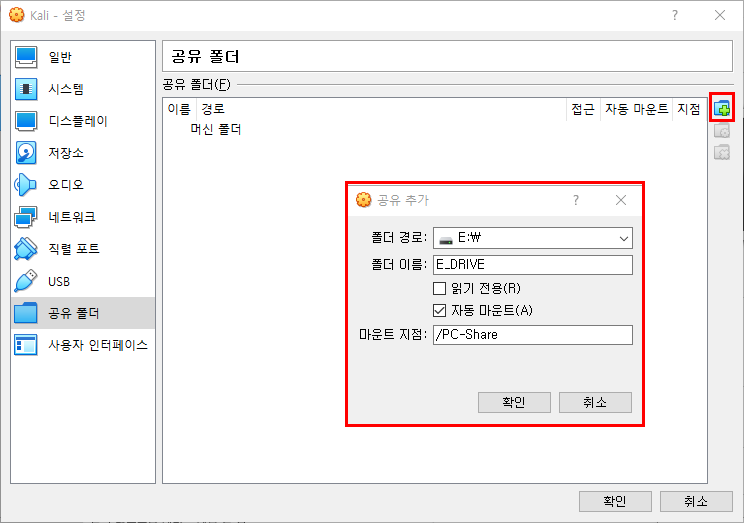Screen dimensions: 744x523
Task: Click the add shared folder icon
Action: (722, 108)
